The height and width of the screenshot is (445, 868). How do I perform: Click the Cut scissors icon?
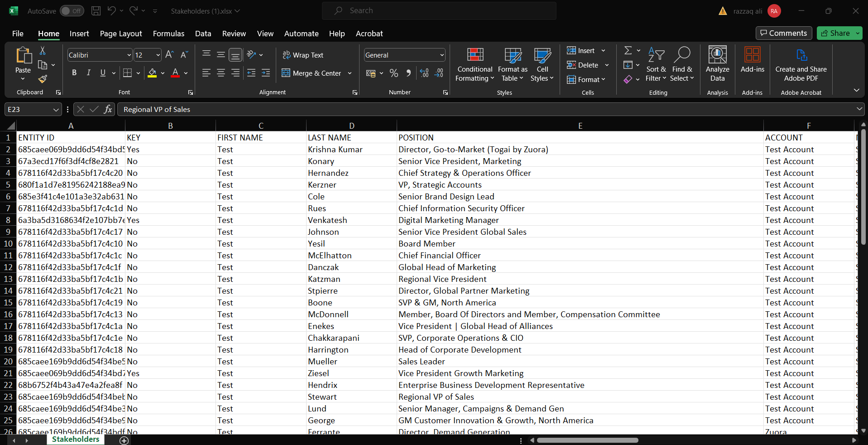pos(43,50)
